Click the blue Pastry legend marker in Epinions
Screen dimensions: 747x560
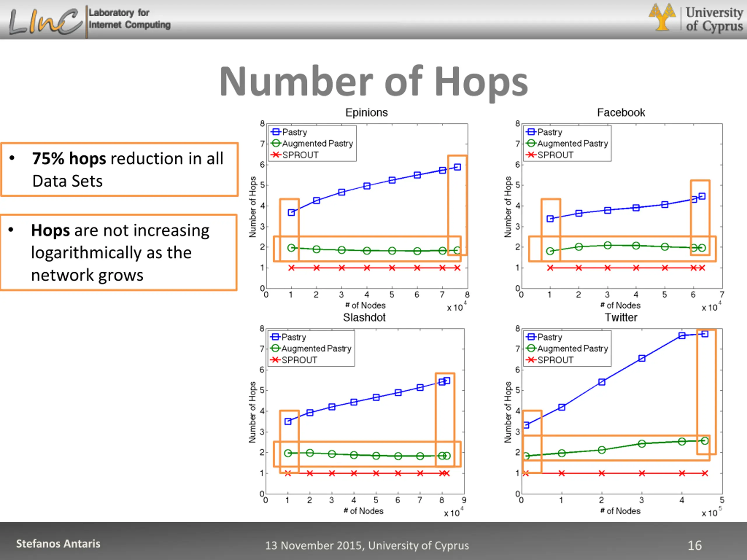click(276, 132)
